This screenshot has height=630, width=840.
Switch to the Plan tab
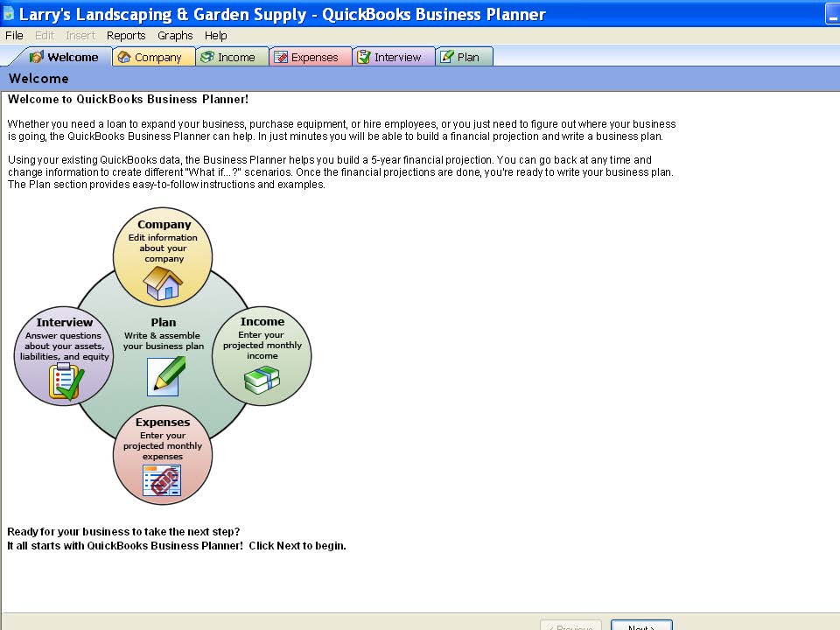click(464, 57)
